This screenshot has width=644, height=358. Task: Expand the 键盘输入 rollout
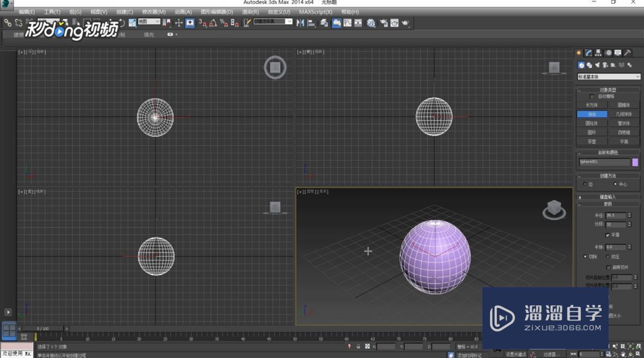pyautogui.click(x=608, y=197)
